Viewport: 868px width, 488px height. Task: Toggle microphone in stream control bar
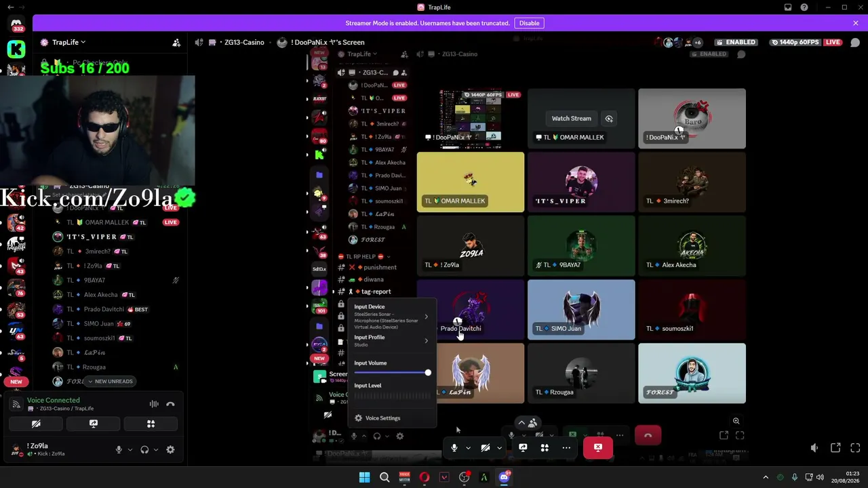[x=454, y=448]
